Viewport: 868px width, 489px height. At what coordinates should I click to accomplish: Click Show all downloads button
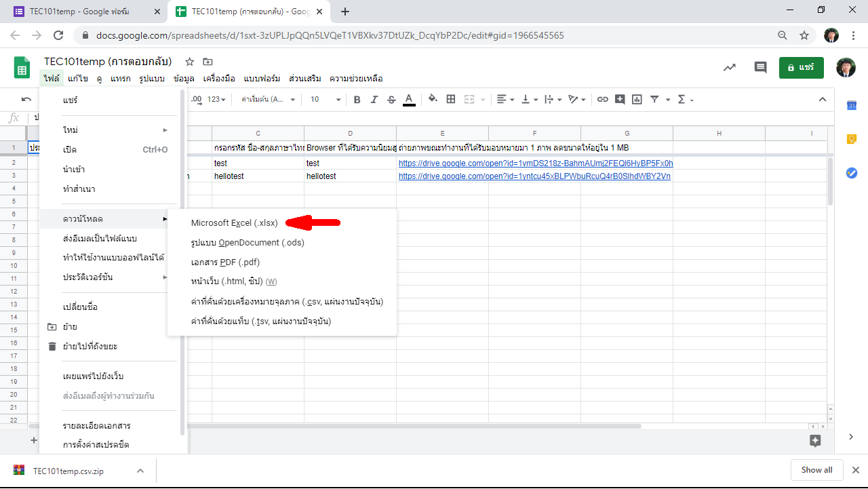point(816,470)
